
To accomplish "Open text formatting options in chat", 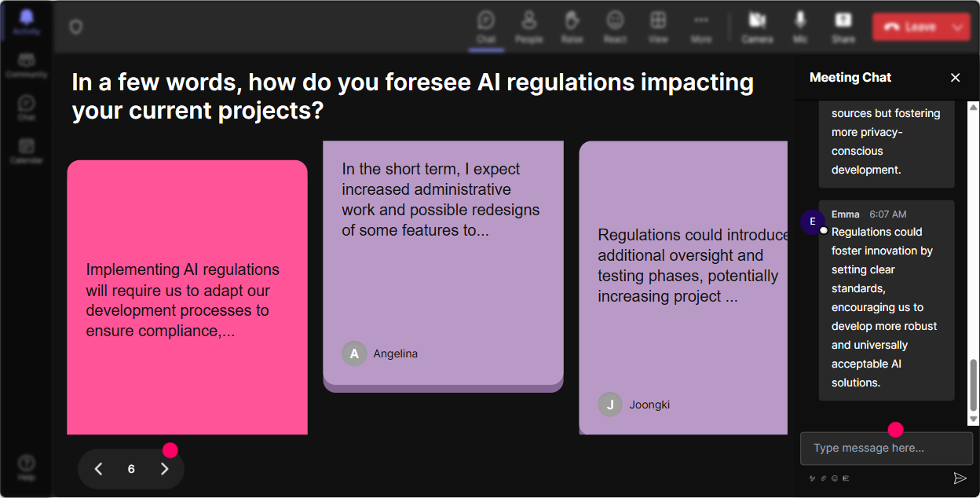I will [812, 478].
